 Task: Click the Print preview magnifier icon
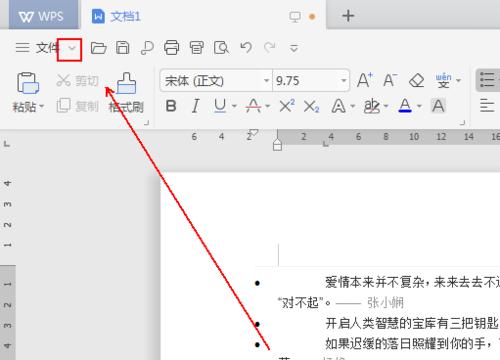click(x=221, y=48)
